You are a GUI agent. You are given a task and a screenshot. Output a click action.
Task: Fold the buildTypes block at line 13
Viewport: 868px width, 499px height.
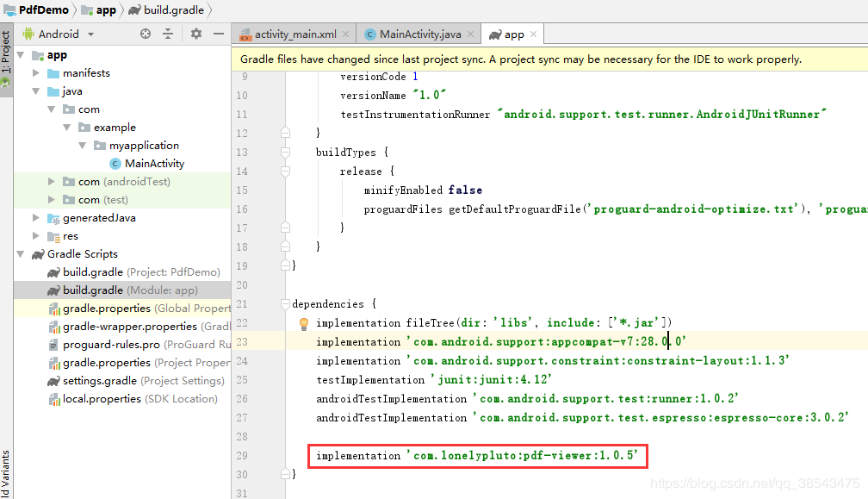coord(285,152)
